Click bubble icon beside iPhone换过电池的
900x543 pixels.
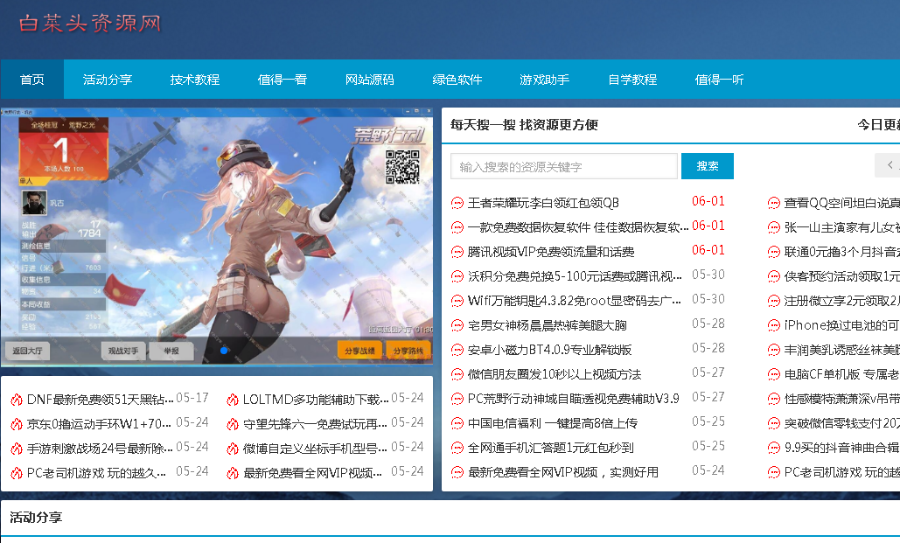774,325
